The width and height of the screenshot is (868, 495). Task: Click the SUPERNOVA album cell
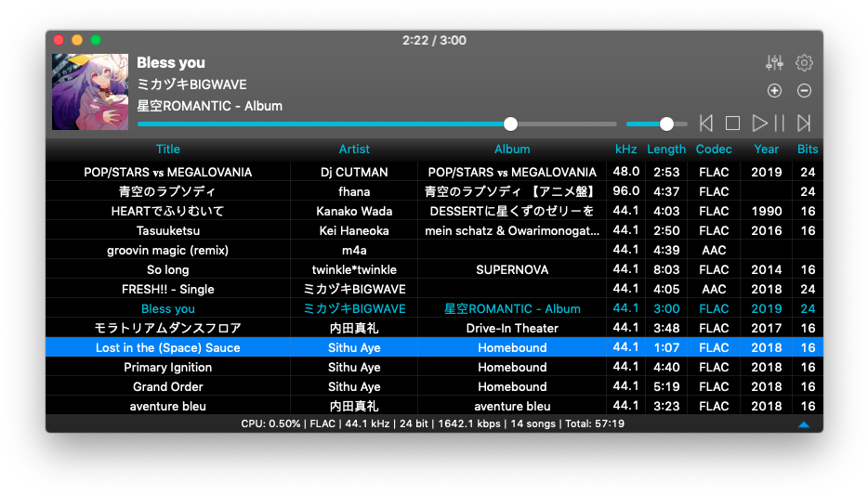click(512, 270)
